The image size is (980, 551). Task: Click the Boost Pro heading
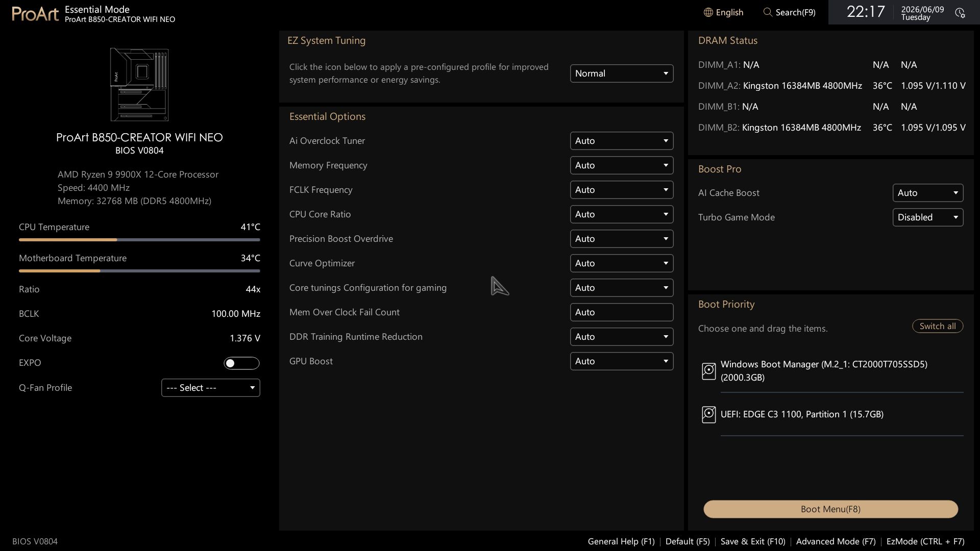[x=720, y=169]
